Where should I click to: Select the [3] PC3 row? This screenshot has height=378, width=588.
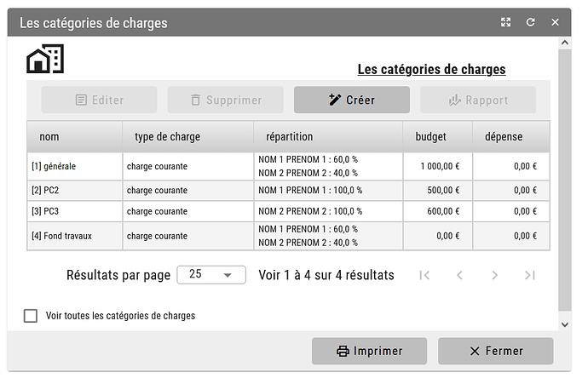point(288,211)
